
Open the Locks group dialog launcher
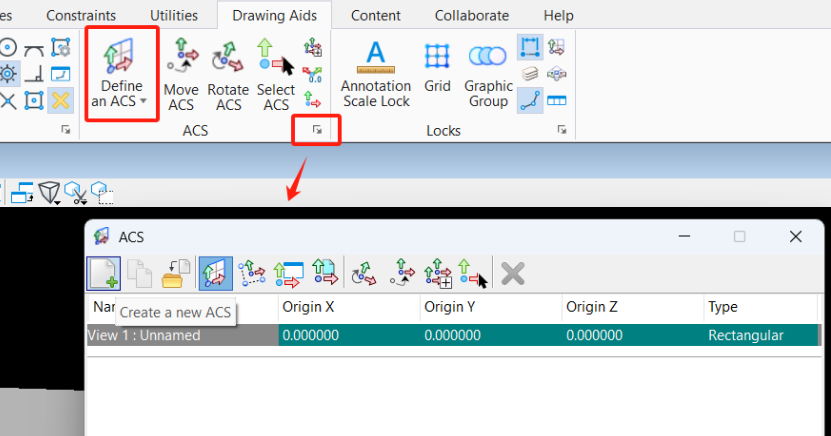pos(562,130)
